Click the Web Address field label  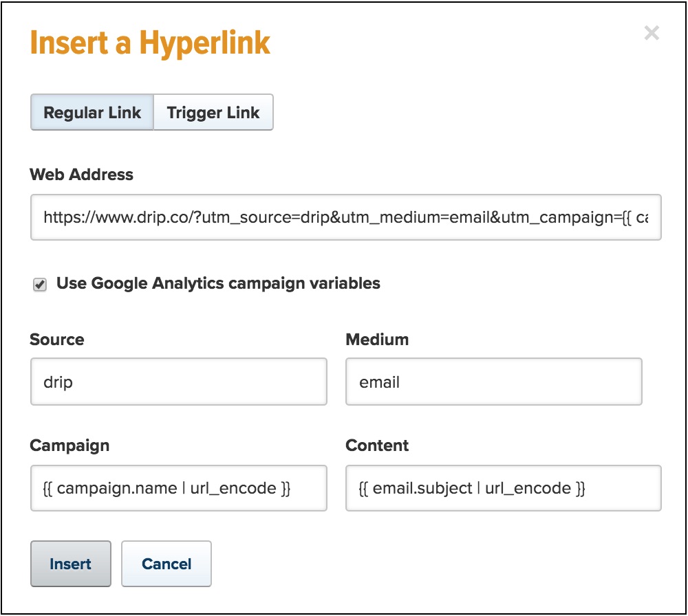click(82, 175)
